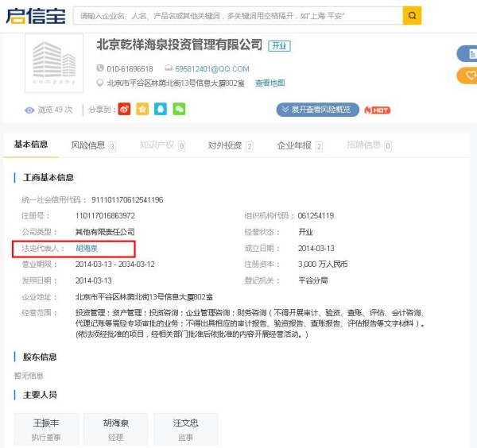Click the 王振丰 executive director card

click(x=47, y=429)
